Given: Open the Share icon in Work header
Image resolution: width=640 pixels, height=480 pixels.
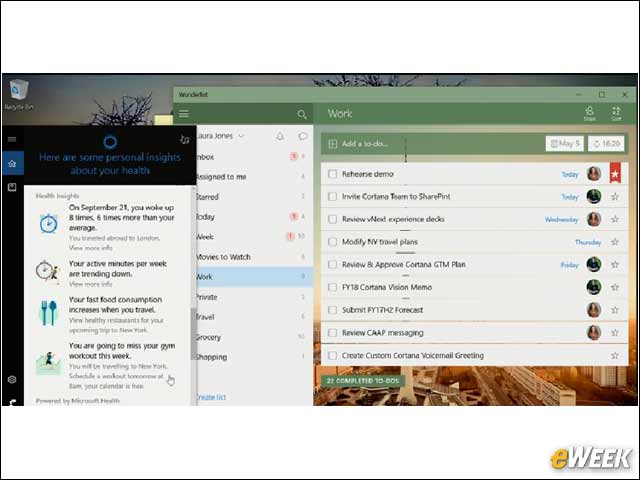Looking at the screenshot, I should click(x=589, y=113).
